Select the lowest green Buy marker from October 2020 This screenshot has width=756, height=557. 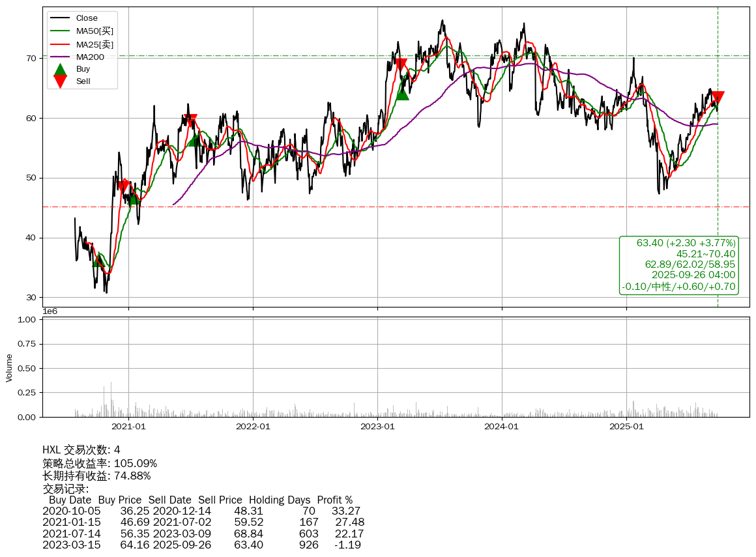tap(98, 261)
